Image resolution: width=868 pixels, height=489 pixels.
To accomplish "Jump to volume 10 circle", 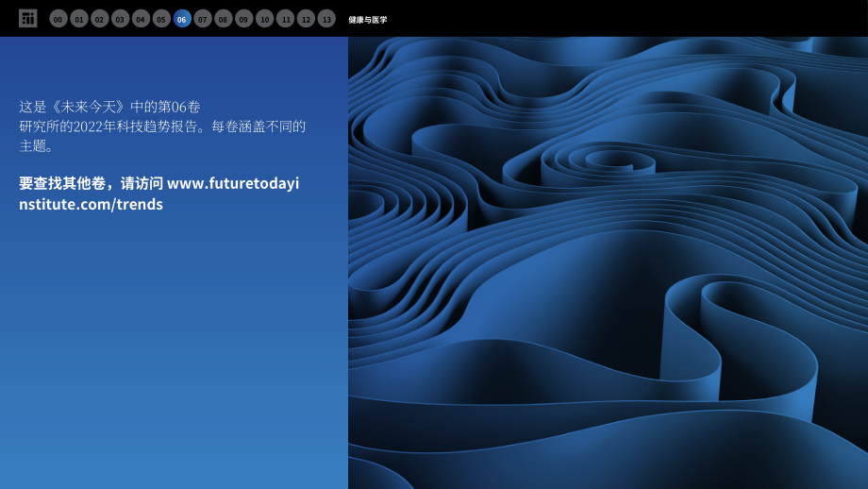I will 264,19.
